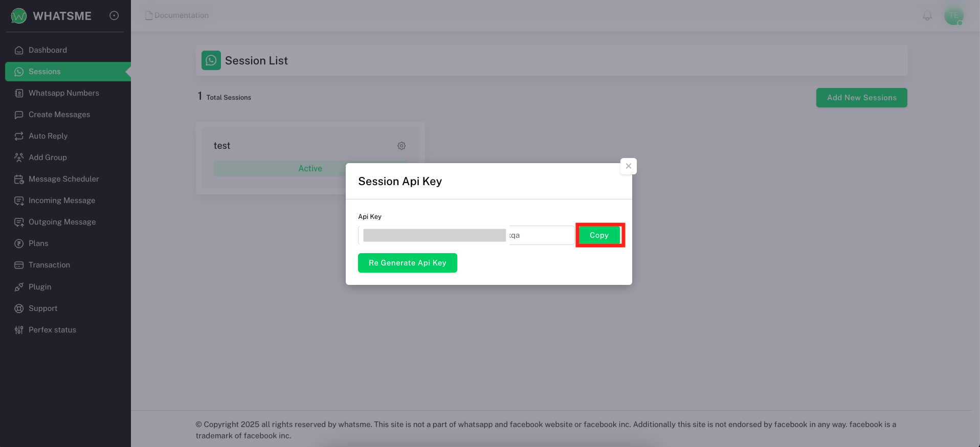Viewport: 980px width, 447px height.
Task: Click the Auto Reply arrows icon
Action: click(19, 136)
